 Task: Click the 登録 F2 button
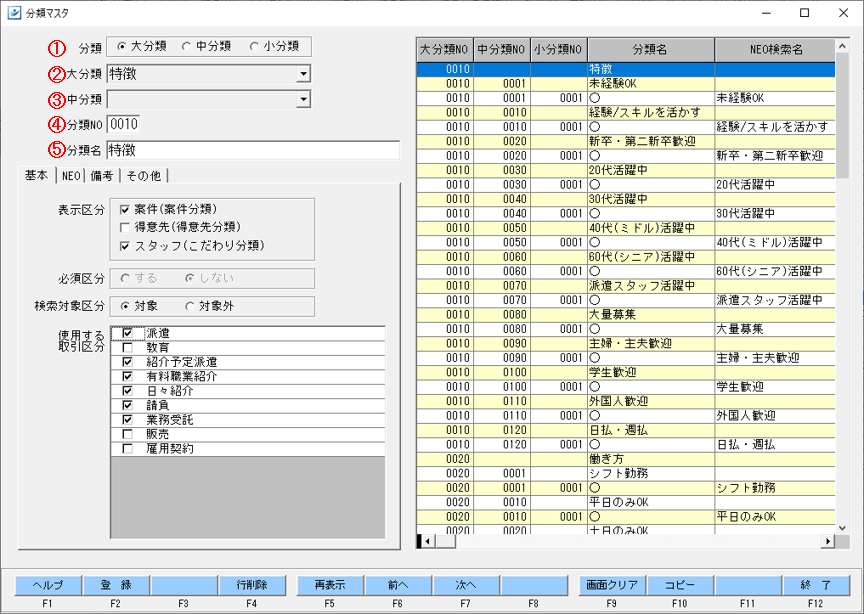tap(116, 585)
